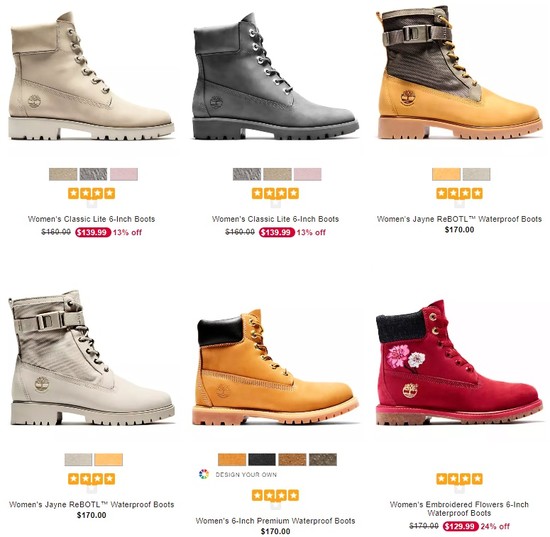Choose gray swatch under beige Classic Lite boots
Screen dimensions: 550x537
pyautogui.click(x=93, y=174)
